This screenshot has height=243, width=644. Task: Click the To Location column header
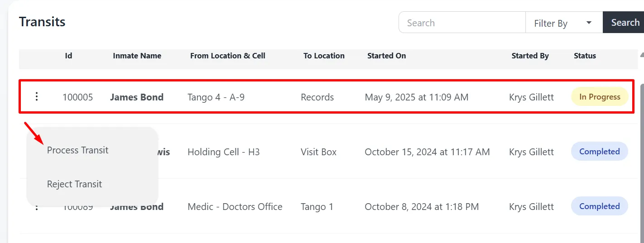324,56
